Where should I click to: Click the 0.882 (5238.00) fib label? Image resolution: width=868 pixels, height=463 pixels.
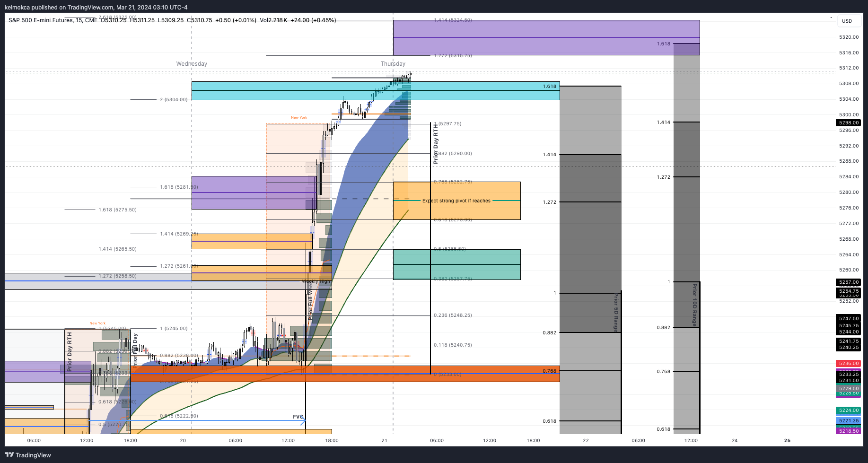[179, 356]
